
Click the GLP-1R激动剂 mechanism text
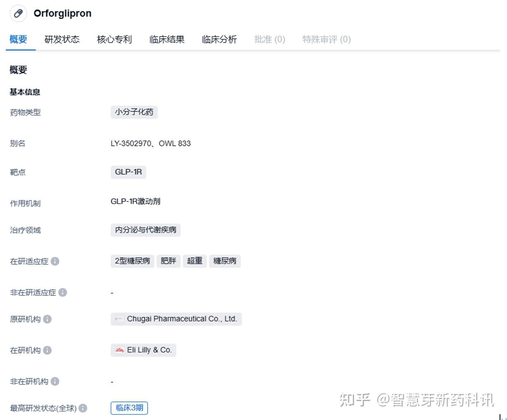[x=135, y=201]
